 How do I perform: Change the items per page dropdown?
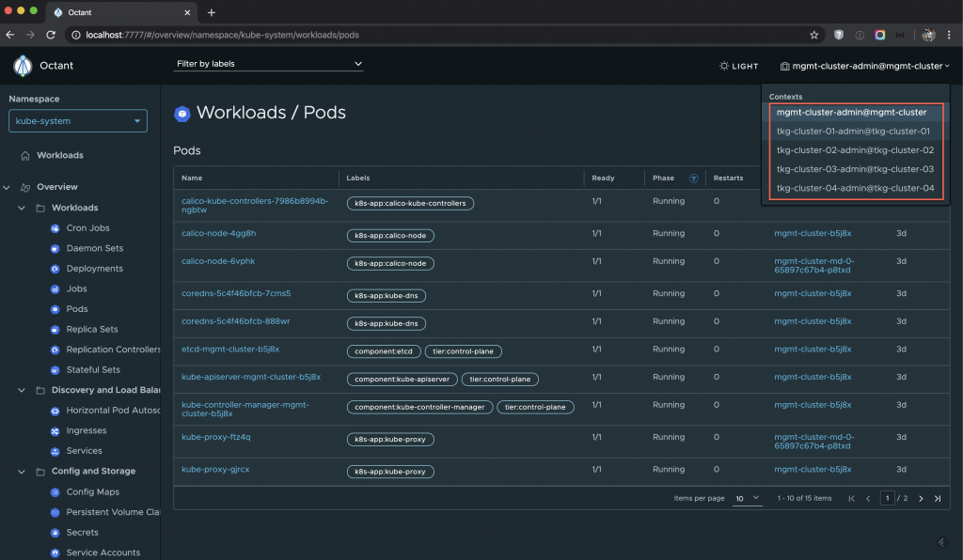pyautogui.click(x=748, y=498)
